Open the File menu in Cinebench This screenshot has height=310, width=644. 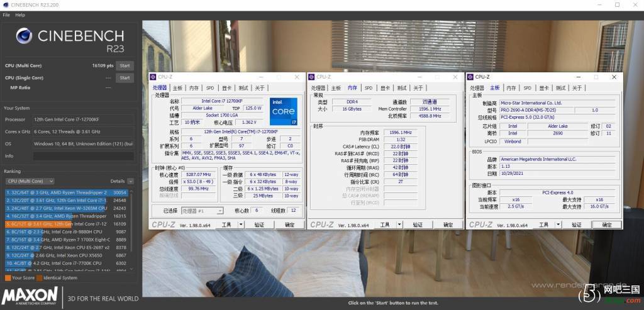pos(6,15)
